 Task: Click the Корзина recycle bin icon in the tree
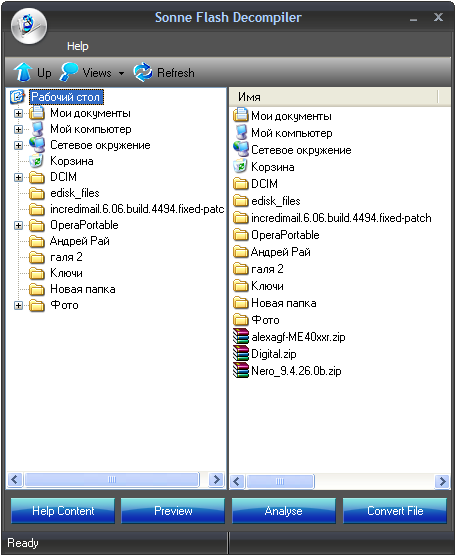pos(37,161)
